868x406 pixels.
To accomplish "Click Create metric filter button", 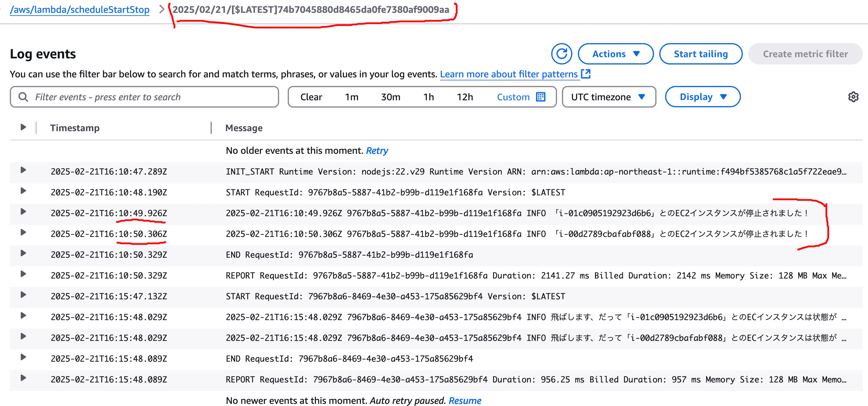I will 805,54.
